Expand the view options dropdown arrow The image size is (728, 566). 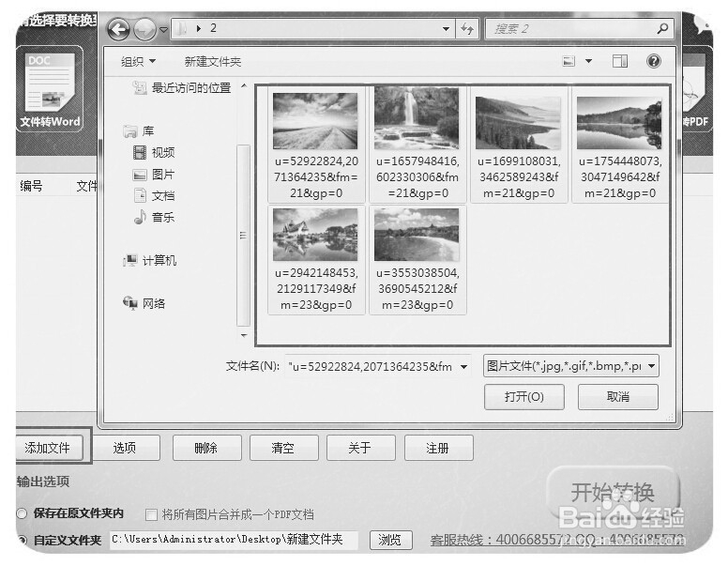588,61
